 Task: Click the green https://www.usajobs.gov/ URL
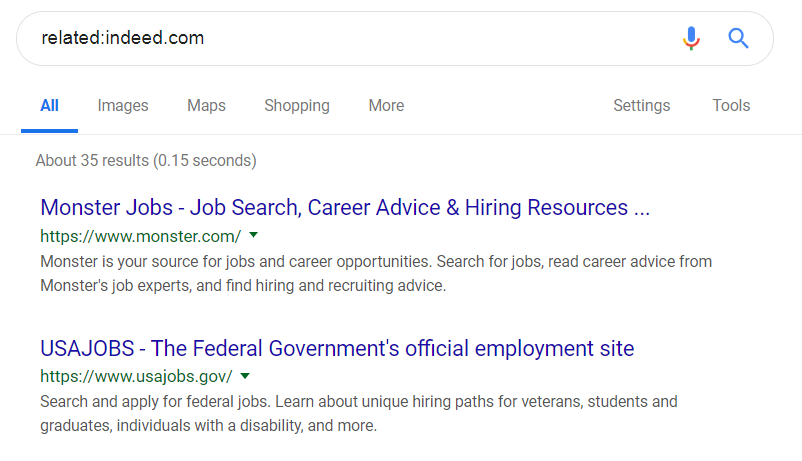(137, 377)
